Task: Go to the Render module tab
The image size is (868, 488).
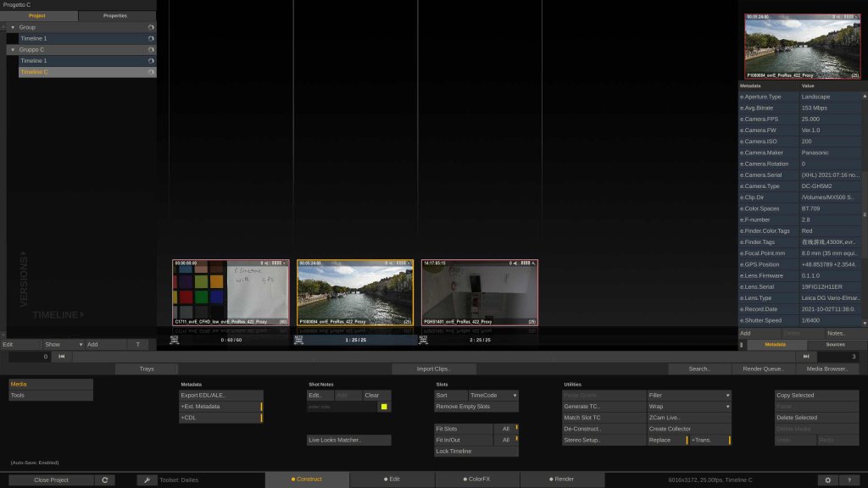Action: (x=562, y=480)
